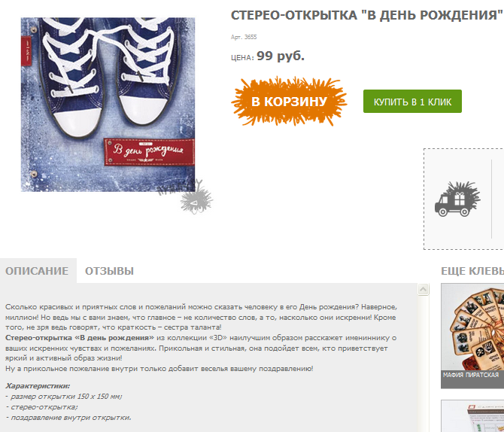Click the Характеристики heading in description
504x432 pixels.
coord(38,385)
